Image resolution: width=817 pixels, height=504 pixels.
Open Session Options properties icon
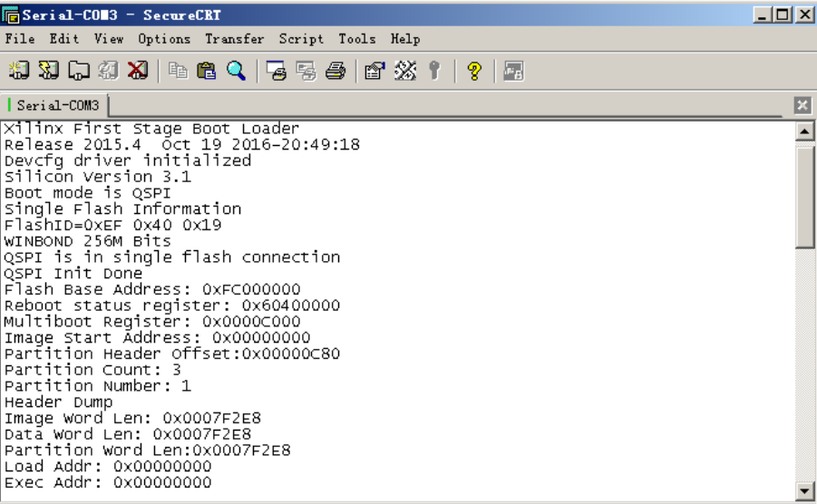374,71
